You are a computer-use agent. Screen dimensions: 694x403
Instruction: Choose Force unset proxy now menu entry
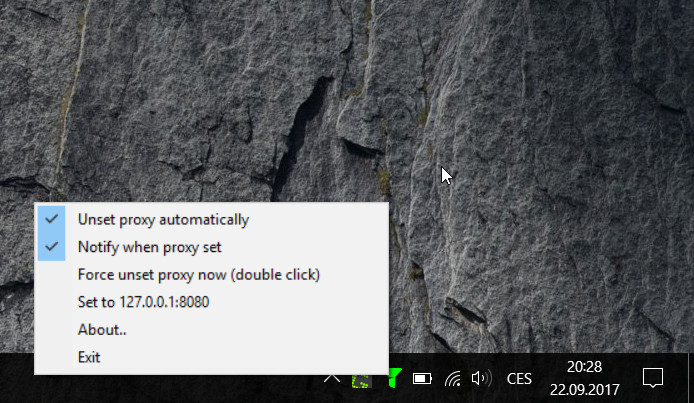point(212,275)
